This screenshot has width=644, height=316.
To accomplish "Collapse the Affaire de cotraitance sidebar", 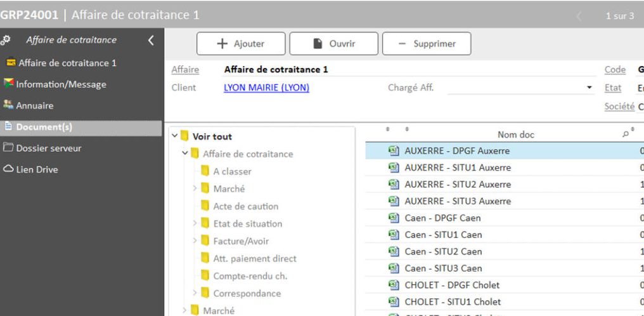I will click(151, 40).
